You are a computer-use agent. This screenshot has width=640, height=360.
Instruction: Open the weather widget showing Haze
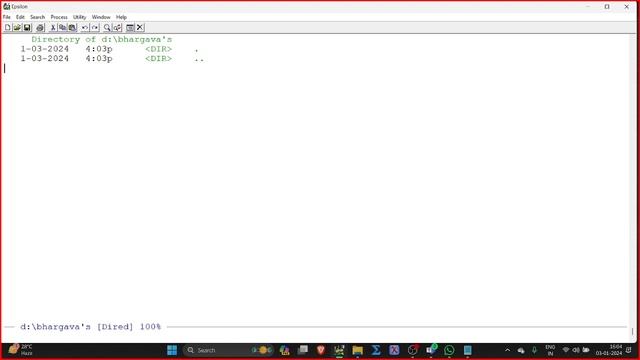[20, 350]
